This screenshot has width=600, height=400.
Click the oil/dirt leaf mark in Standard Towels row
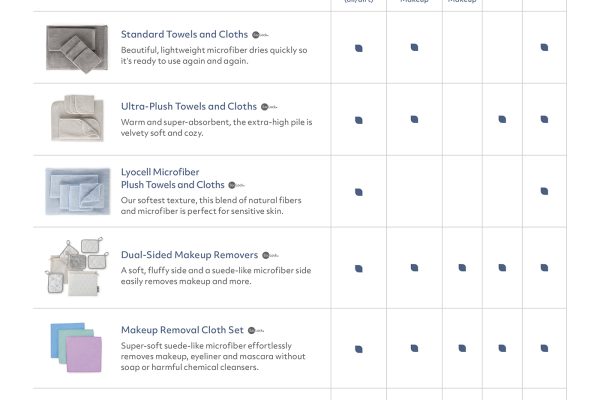359,47
